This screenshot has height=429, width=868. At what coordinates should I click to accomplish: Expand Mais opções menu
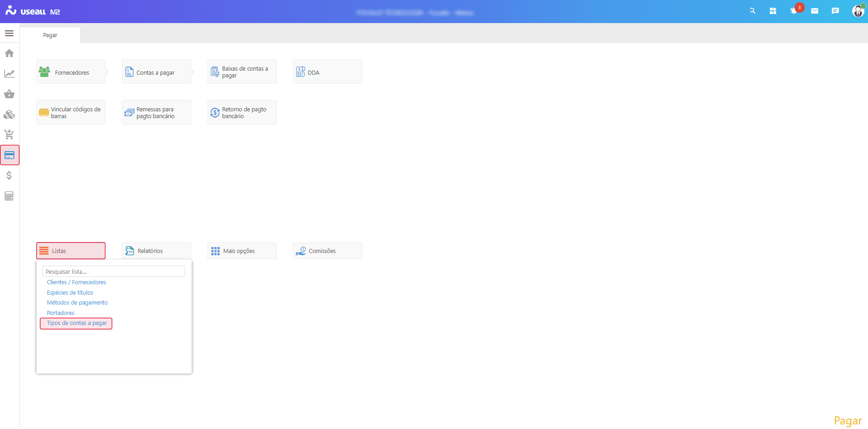pyautogui.click(x=242, y=251)
